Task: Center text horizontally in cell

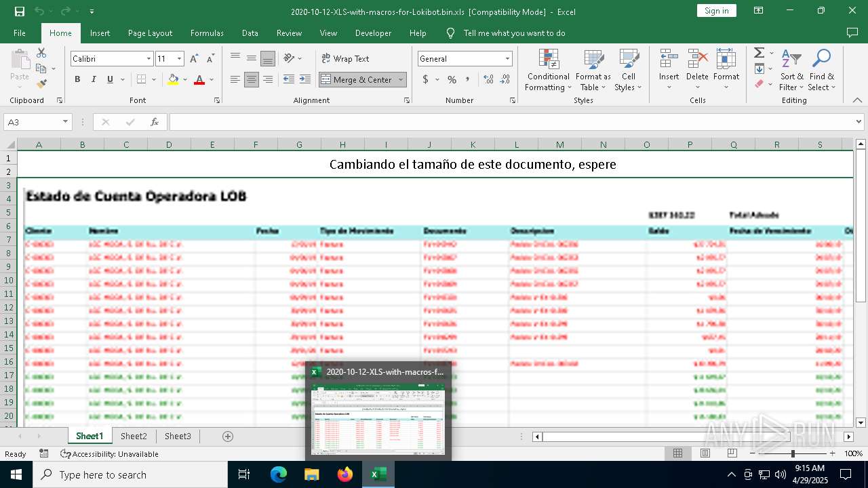Action: 252,79
